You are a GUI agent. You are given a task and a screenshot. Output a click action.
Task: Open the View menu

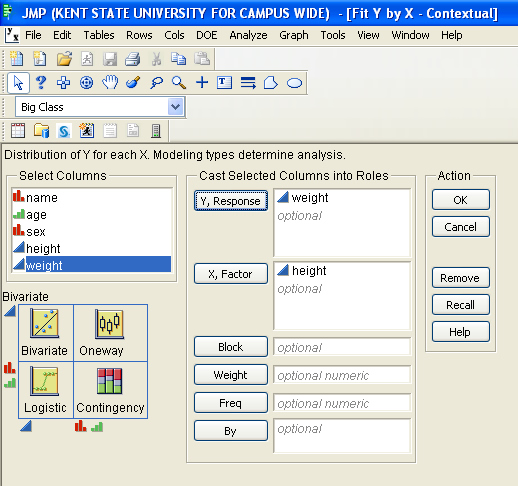point(368,35)
